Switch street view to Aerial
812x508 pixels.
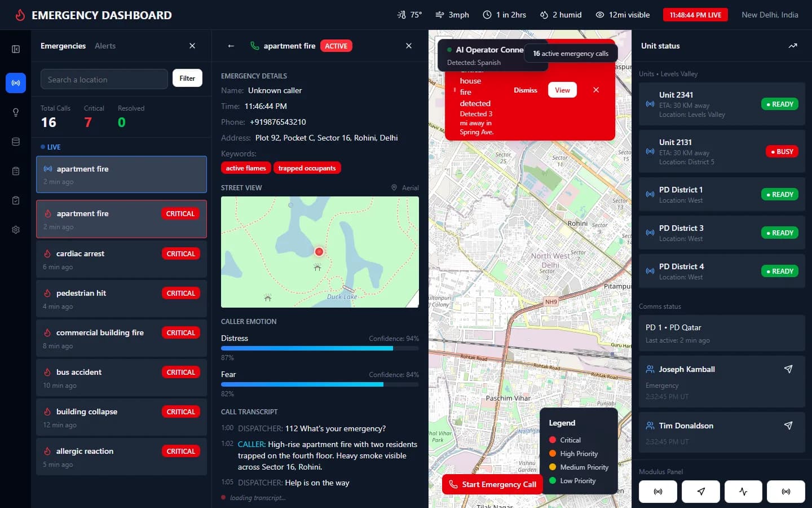(405, 188)
